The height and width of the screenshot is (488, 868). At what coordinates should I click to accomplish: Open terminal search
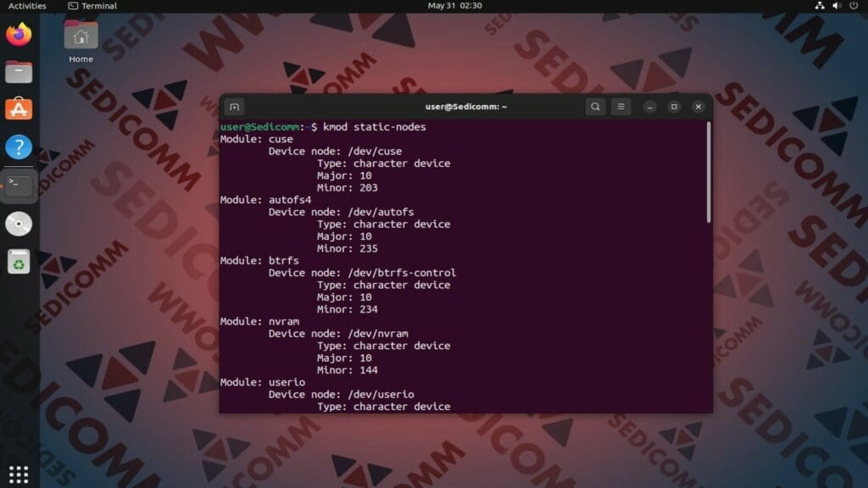click(x=595, y=107)
